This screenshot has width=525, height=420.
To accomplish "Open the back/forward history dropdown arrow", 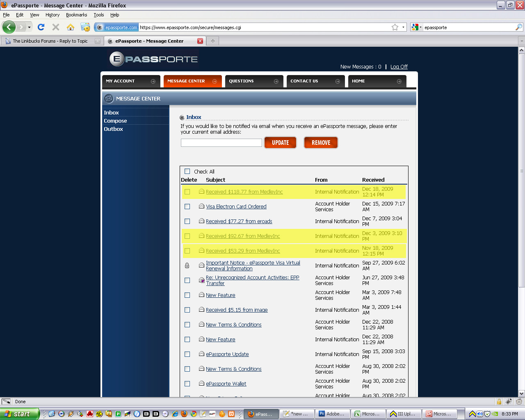I will 29,27.
